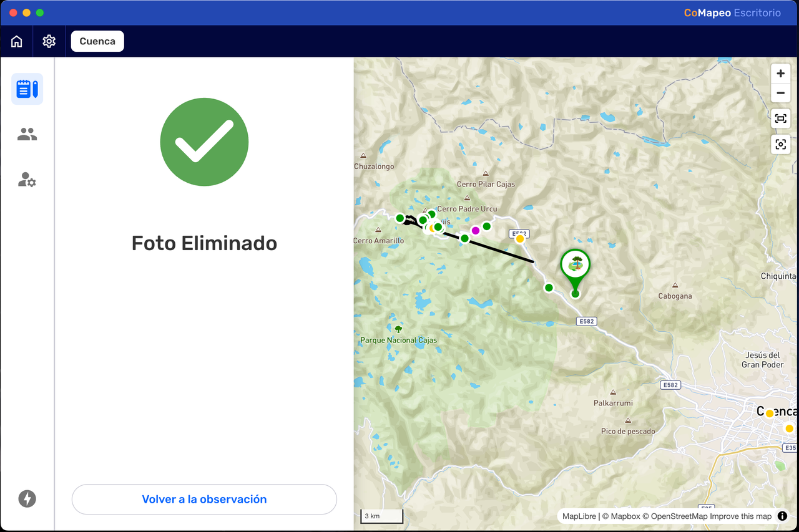Click Volver a la observación button
The height and width of the screenshot is (532, 799).
click(x=204, y=500)
